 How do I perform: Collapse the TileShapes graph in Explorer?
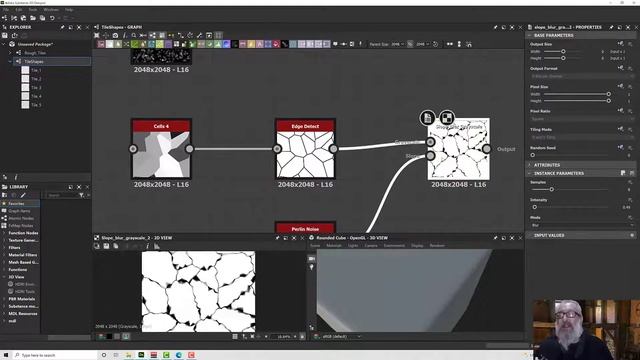coord(10,62)
